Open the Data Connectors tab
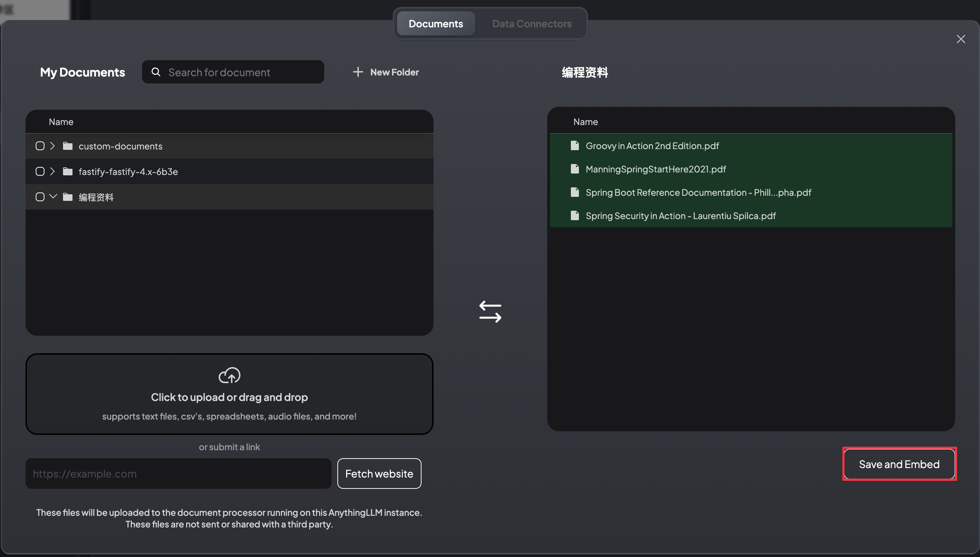The height and width of the screenshot is (557, 980). click(x=532, y=24)
